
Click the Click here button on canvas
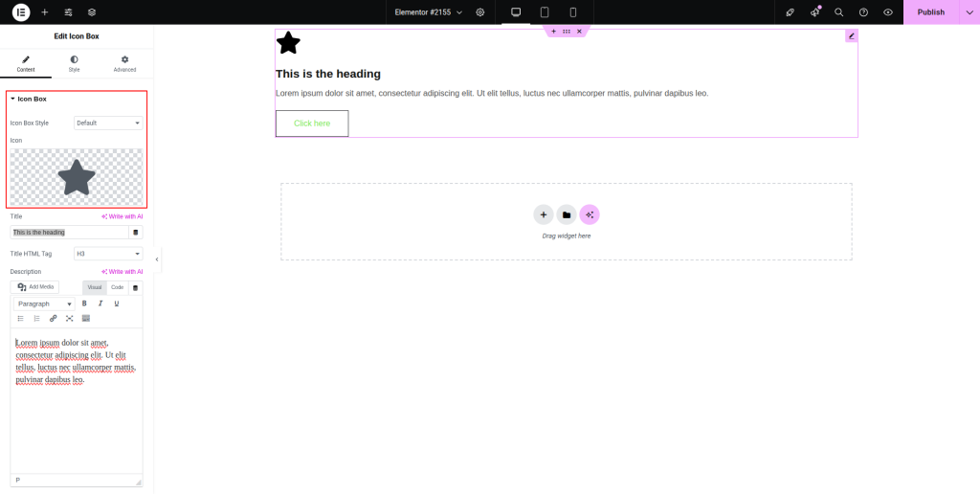pos(312,123)
